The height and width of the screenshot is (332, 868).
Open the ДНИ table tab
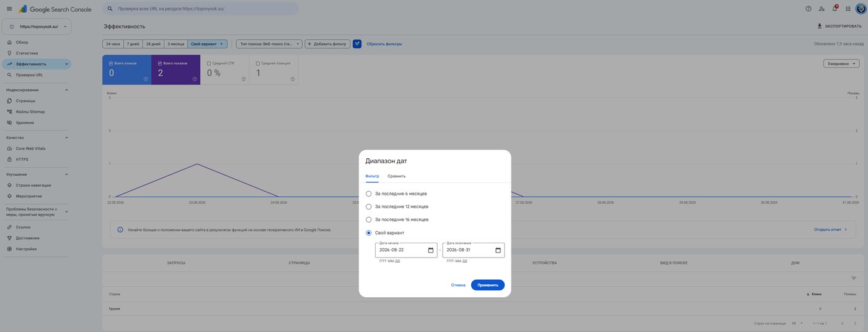(795, 263)
